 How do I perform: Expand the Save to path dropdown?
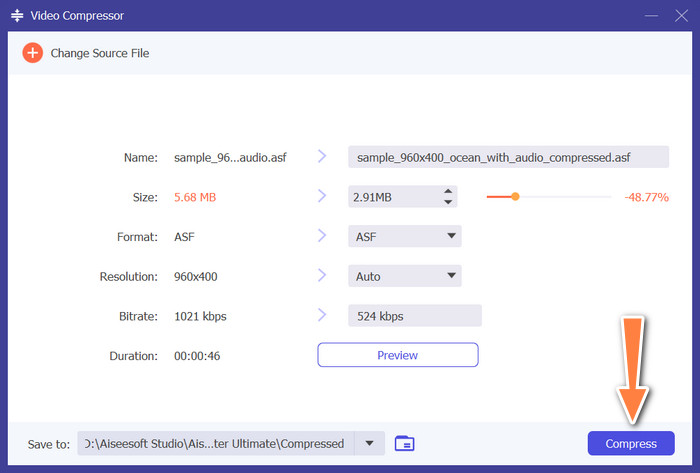coord(371,443)
